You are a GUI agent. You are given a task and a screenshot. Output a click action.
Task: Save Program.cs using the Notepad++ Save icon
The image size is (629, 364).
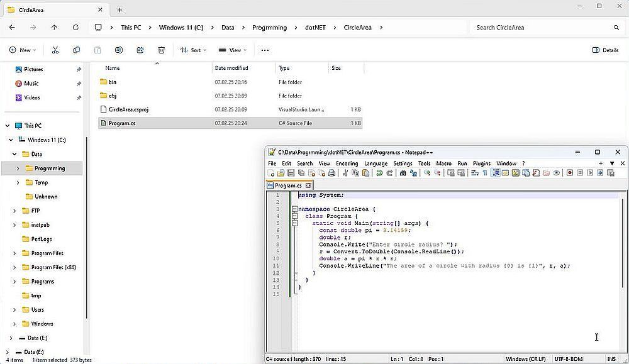click(x=291, y=173)
